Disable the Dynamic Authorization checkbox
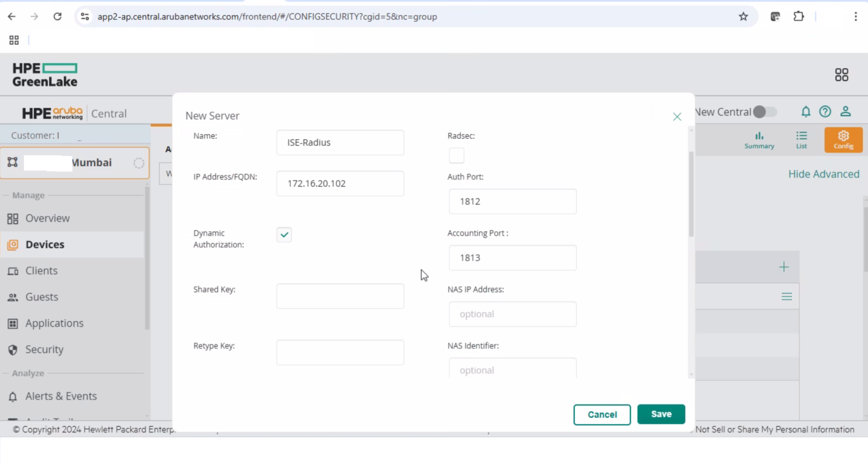The height and width of the screenshot is (464, 868). 284,234
